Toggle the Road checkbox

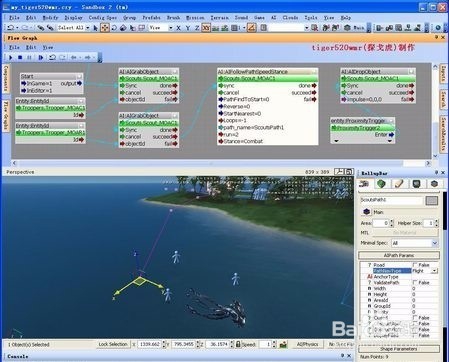[415, 265]
